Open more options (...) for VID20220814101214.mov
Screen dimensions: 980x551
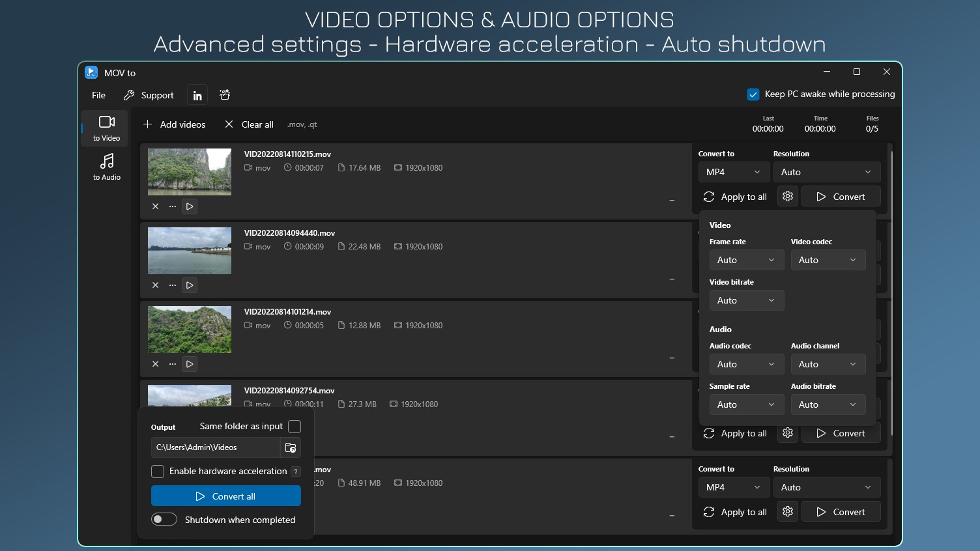tap(172, 363)
